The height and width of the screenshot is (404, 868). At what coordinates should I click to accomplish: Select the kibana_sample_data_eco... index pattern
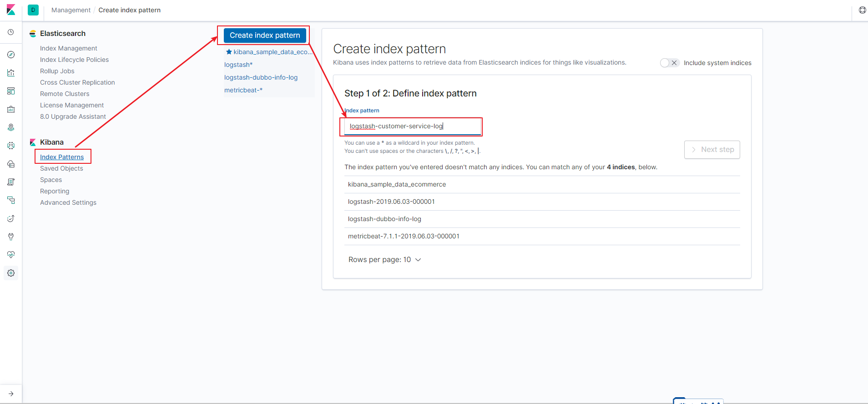[x=273, y=52]
